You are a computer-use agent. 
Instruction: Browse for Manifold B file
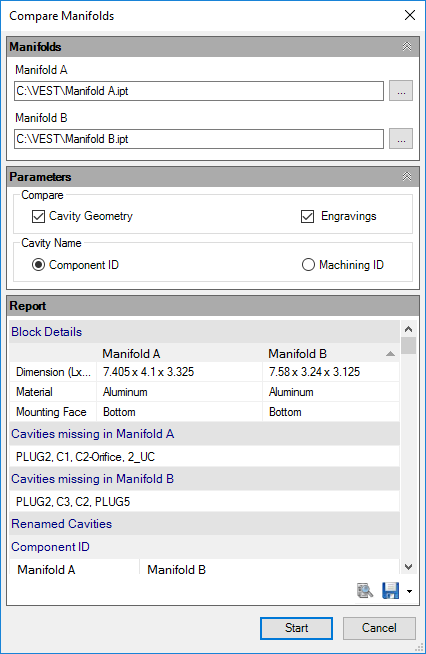pos(401,138)
